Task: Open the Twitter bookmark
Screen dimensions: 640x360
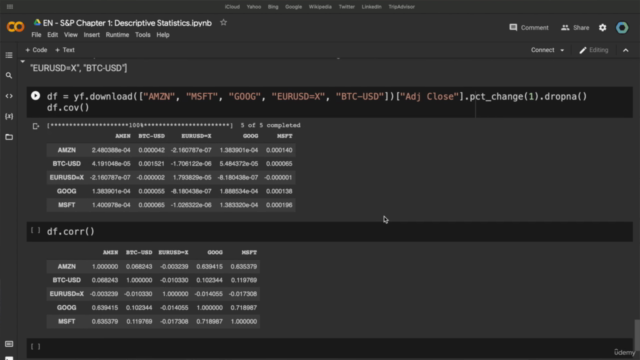Action: coord(347,7)
